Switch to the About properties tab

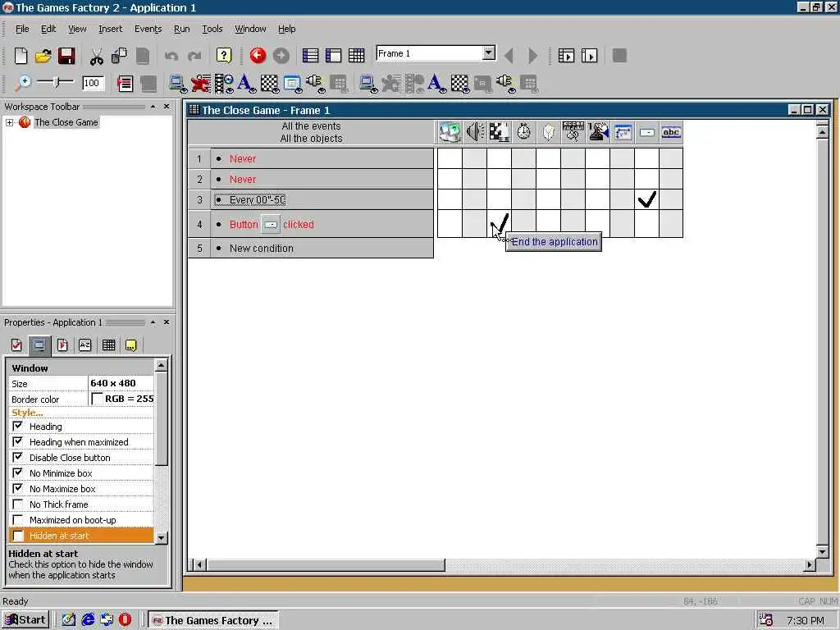pyautogui.click(x=130, y=345)
